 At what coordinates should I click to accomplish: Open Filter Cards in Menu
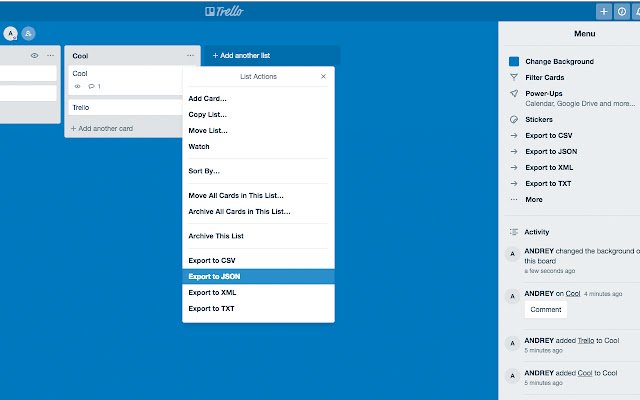[544, 77]
